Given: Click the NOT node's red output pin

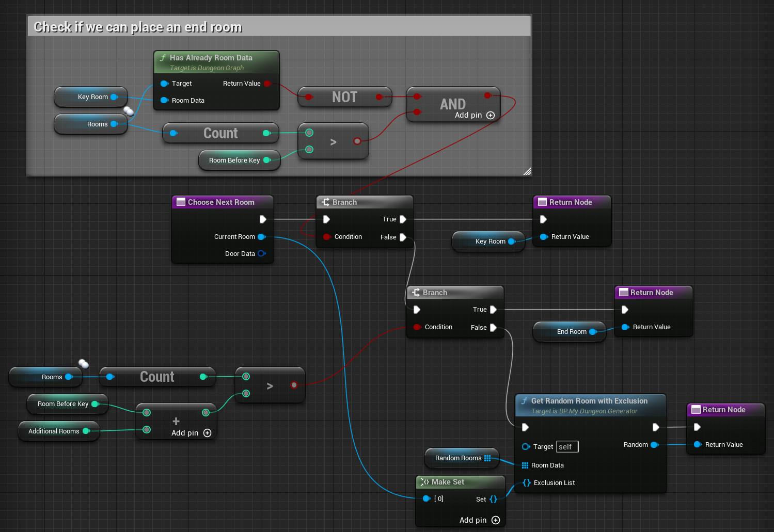Looking at the screenshot, I should pyautogui.click(x=379, y=97).
